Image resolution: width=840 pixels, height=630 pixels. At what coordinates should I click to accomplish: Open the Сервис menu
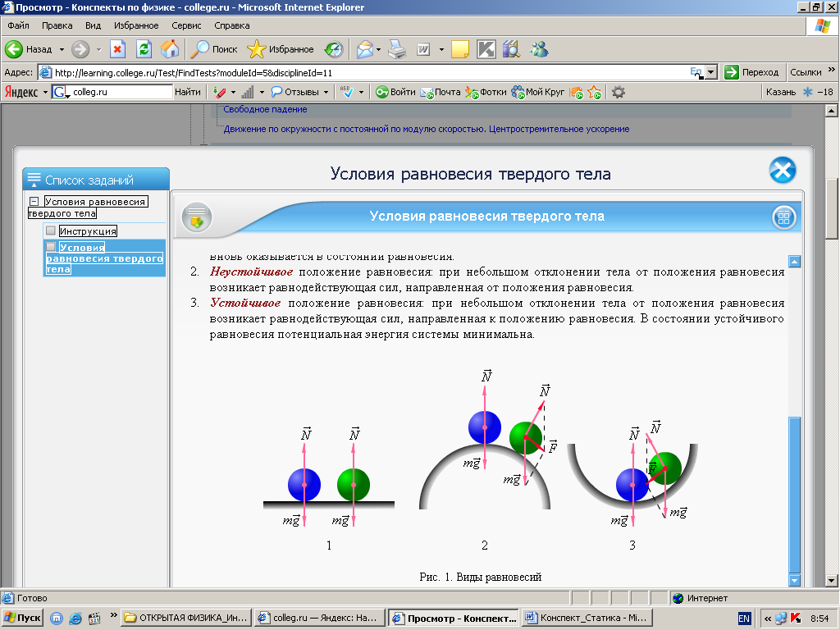point(186,25)
